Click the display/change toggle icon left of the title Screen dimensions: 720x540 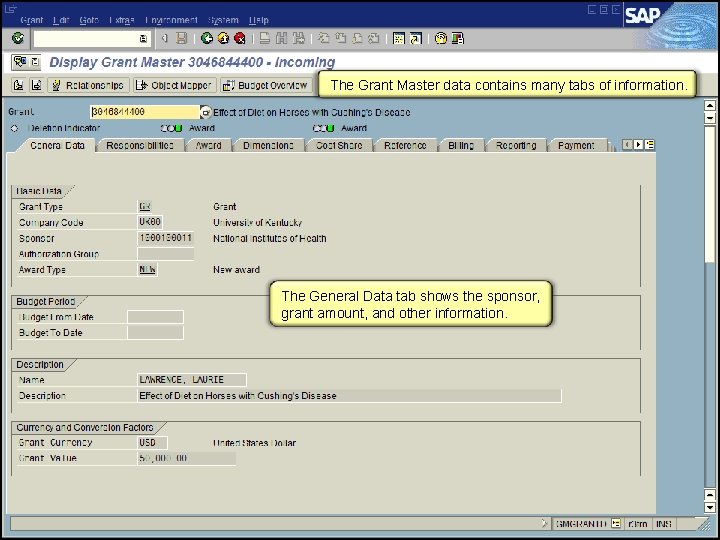click(x=20, y=62)
